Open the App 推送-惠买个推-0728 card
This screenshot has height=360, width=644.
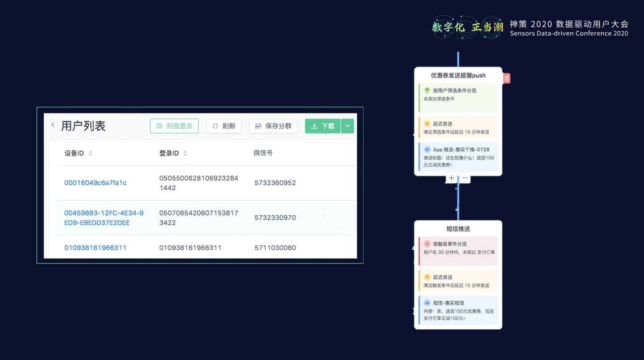(458, 157)
